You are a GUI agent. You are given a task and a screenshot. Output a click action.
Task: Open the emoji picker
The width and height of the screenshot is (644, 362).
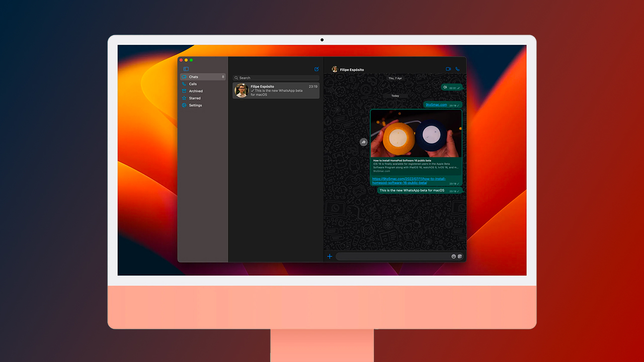[453, 256]
